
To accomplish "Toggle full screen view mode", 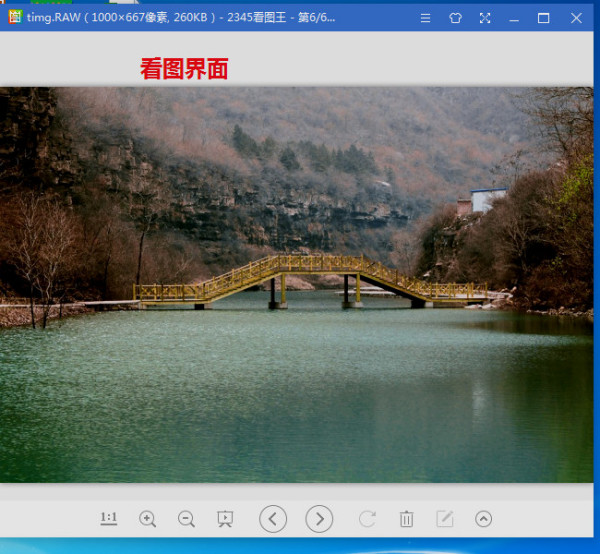I will [x=485, y=18].
